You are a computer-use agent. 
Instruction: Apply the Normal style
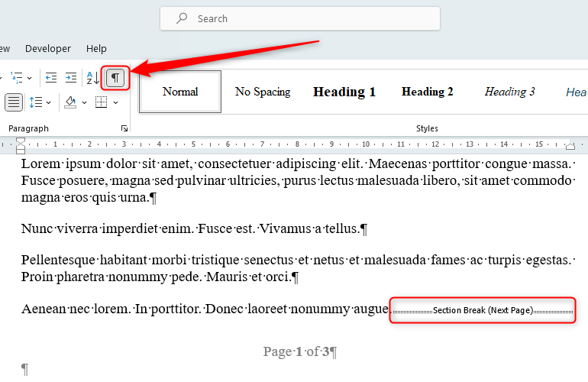180,92
